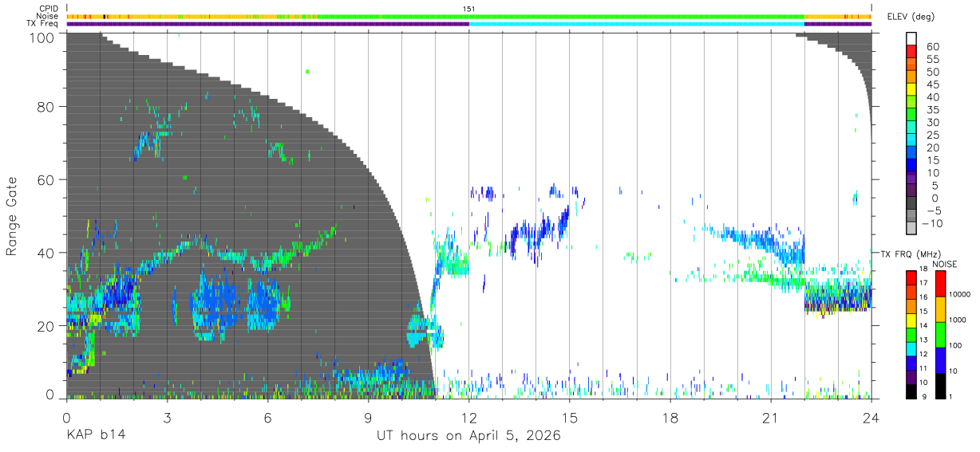
Task: Click the KAP b14 radar label
Action: pyautogui.click(x=95, y=436)
